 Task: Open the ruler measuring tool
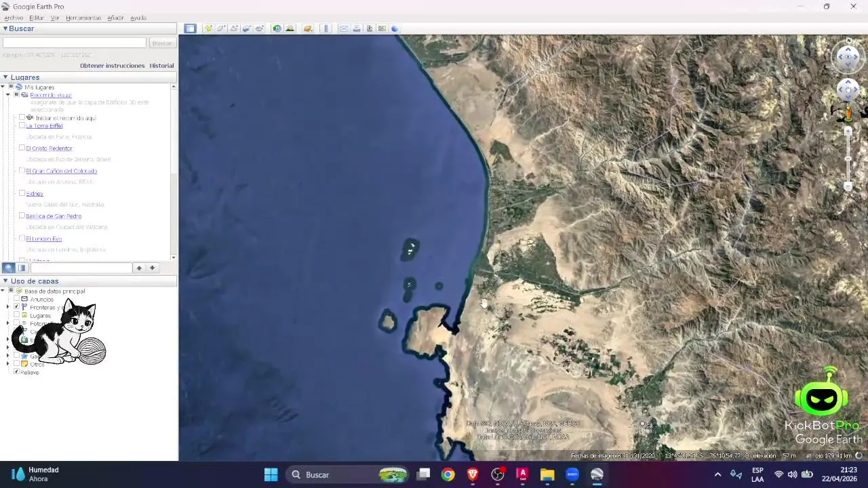tap(326, 28)
